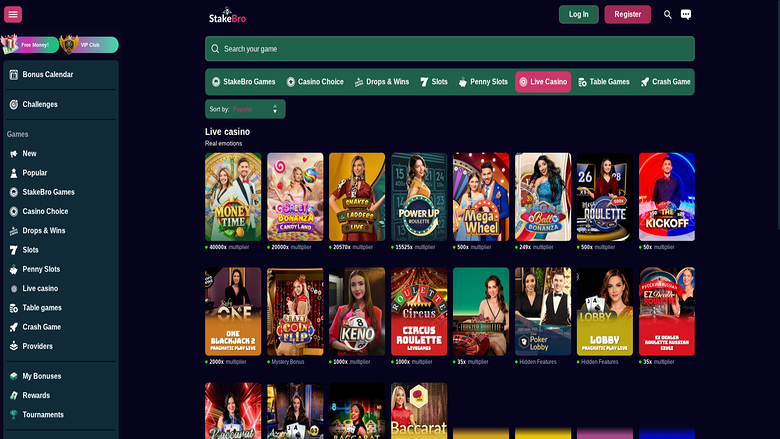Click the My Bonuses icon in sidebar

pyautogui.click(x=13, y=376)
